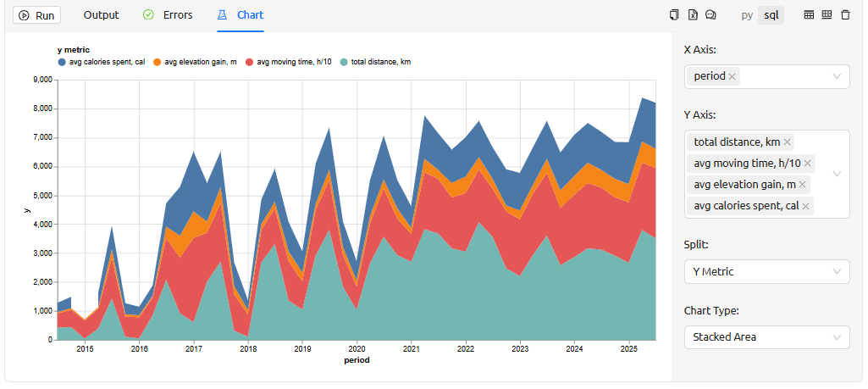Screen dimensions: 868x389
Task: Expand the X Axis dropdown
Action: click(837, 76)
